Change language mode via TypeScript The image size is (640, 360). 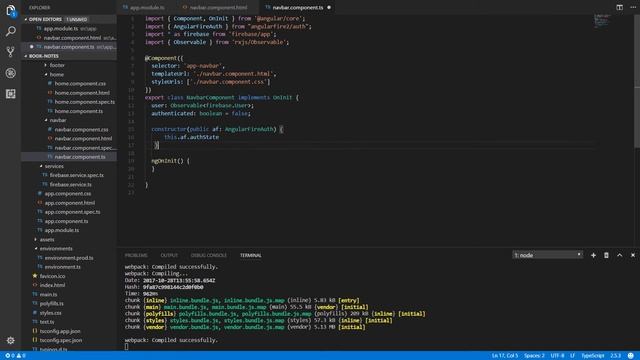(593, 356)
